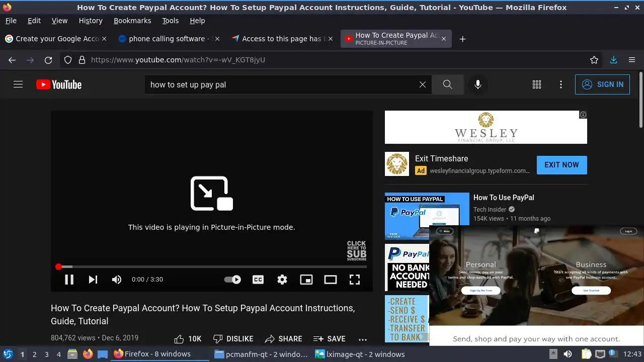Open pcmanfm-qt windows in taskbar
The height and width of the screenshot is (362, 644).
pyautogui.click(x=261, y=354)
